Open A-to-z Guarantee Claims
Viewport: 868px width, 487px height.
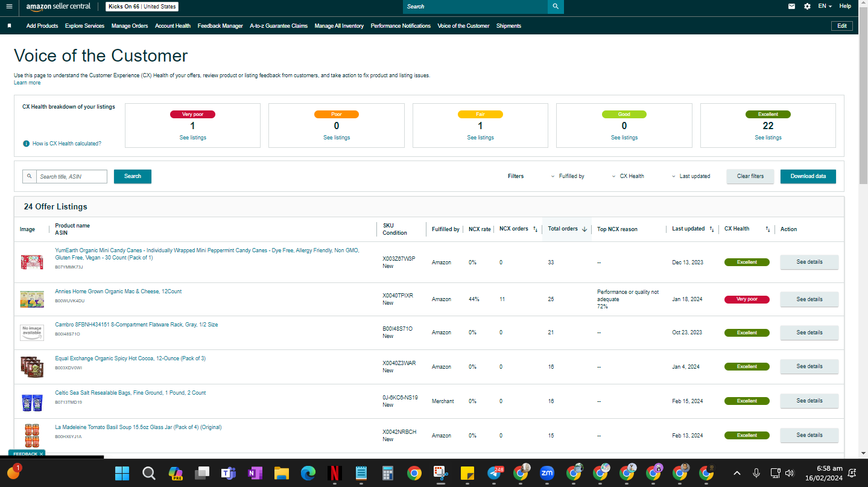click(x=279, y=26)
